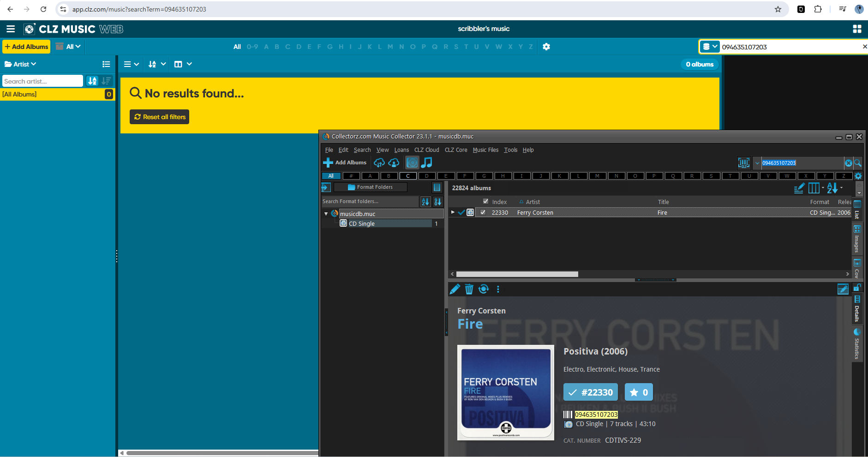This screenshot has height=457, width=868.
Task: Click the yellow Add Albums button
Action: pyautogui.click(x=27, y=47)
